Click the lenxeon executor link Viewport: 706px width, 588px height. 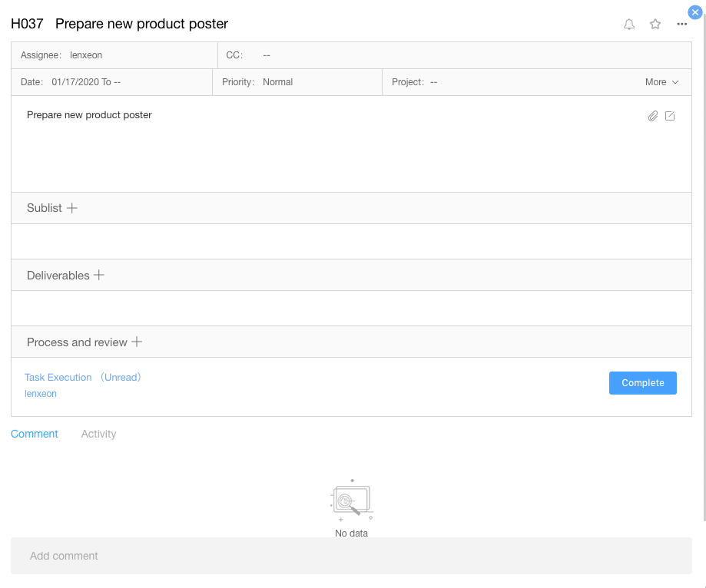[x=41, y=394]
